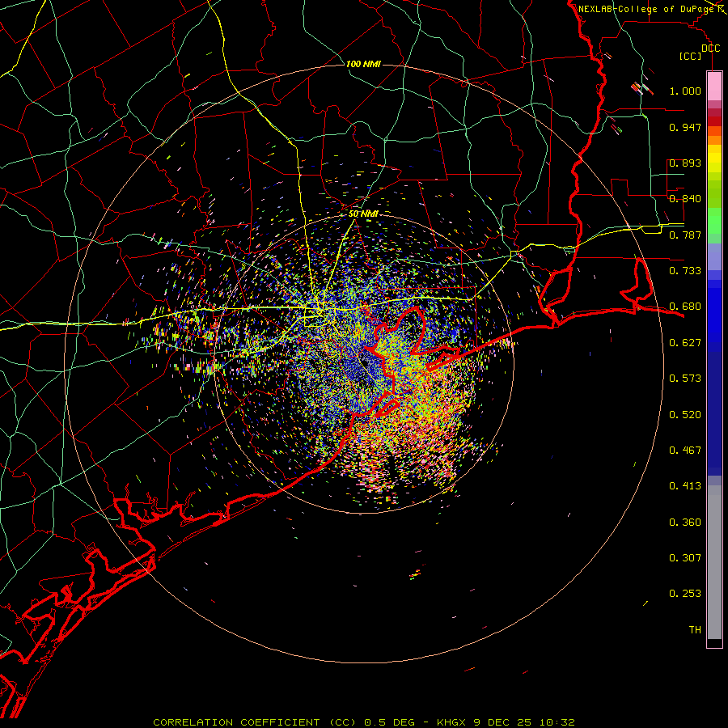Click the 0.947 scale value
Viewport: 728px width, 728px height.
click(x=685, y=127)
